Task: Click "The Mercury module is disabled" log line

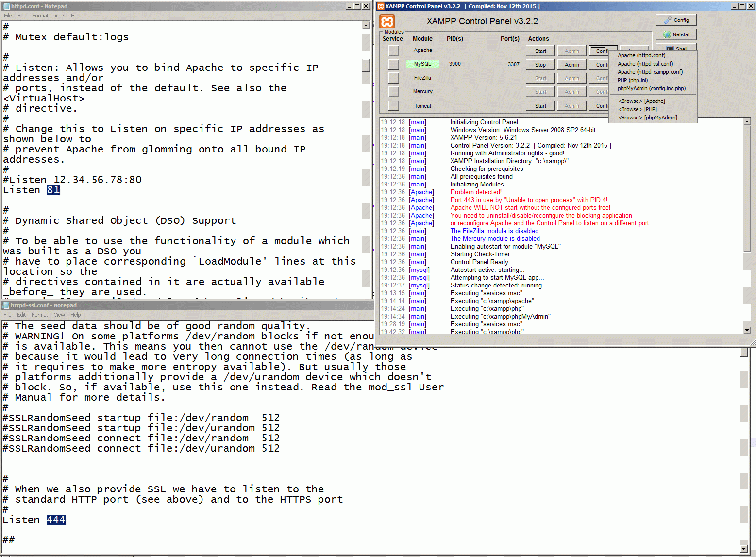Action: coord(495,239)
